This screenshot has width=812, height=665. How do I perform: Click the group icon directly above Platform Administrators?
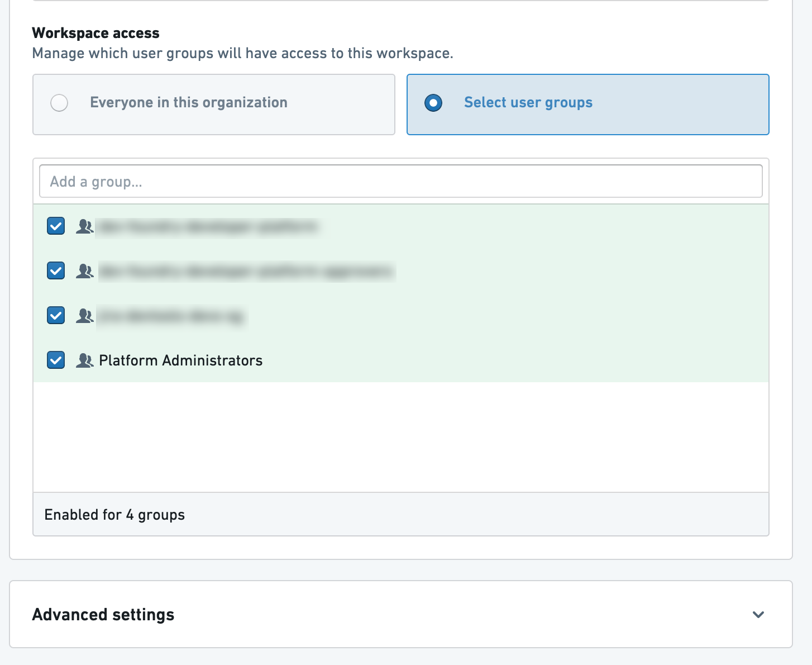[84, 316]
